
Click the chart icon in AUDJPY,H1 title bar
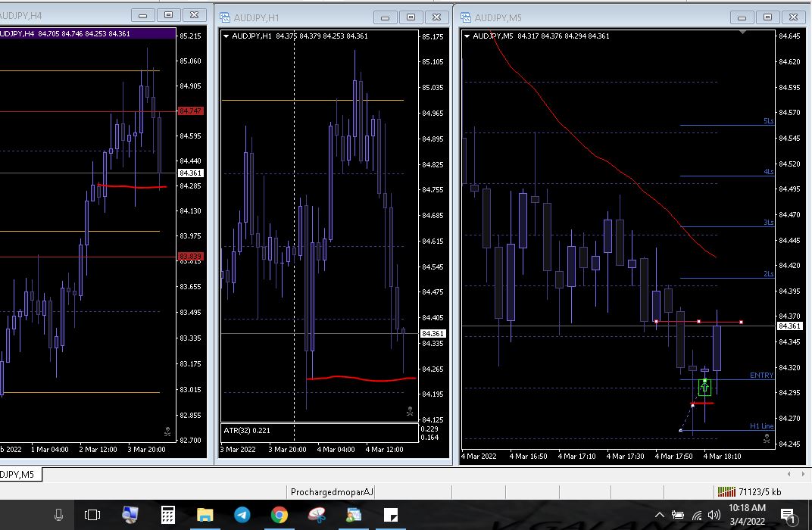click(x=225, y=17)
